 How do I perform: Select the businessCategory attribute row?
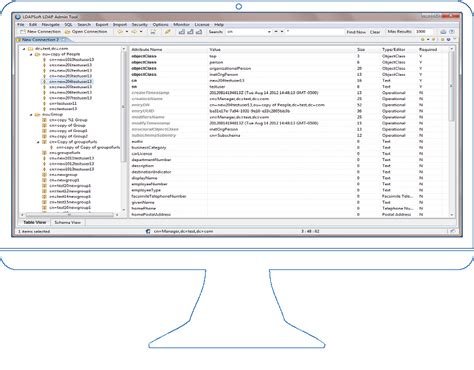pos(288,147)
